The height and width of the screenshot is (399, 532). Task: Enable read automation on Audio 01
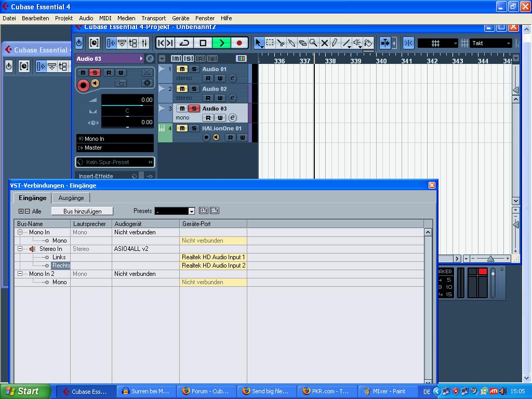[x=208, y=78]
